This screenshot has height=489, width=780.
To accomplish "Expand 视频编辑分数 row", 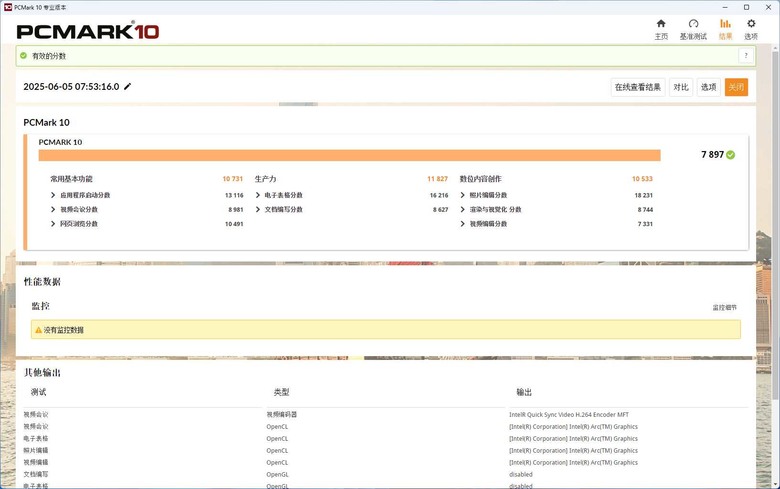I will pos(462,224).
